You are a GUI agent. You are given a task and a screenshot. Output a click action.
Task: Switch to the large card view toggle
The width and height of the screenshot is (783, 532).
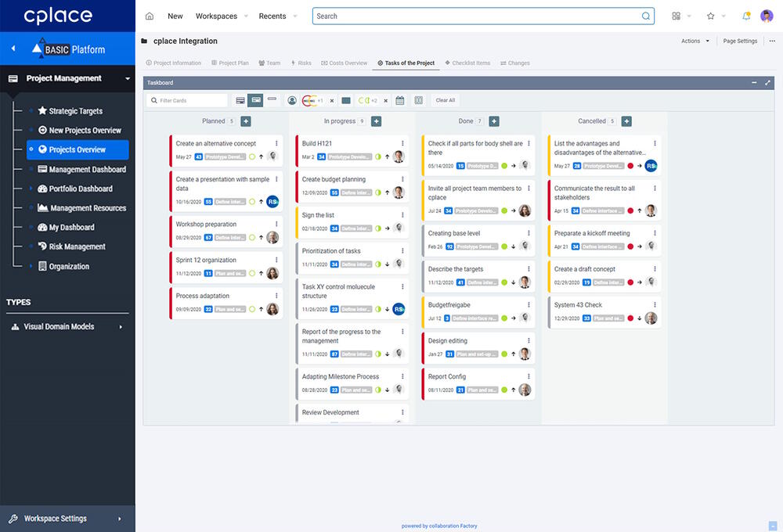240,100
